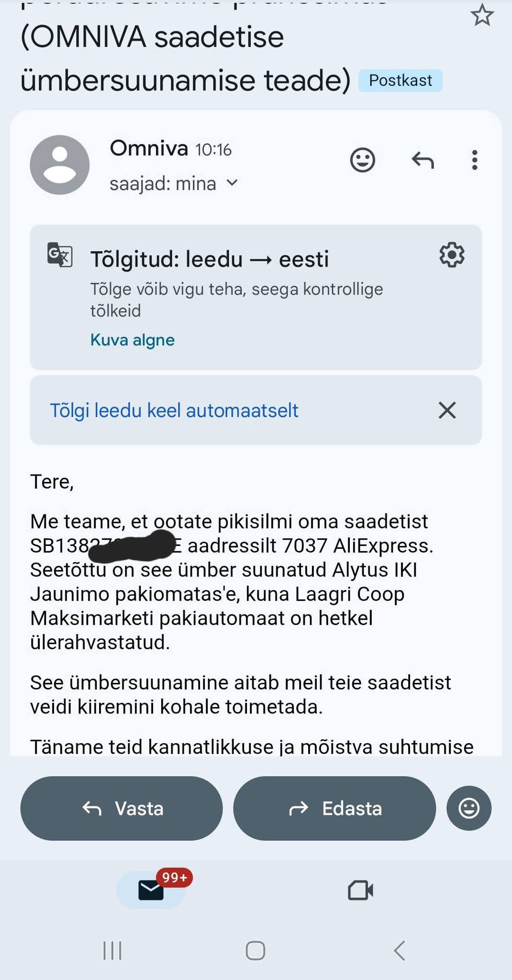512x980 pixels.
Task: Click the reply arrow icon beside sender
Action: pos(423,160)
